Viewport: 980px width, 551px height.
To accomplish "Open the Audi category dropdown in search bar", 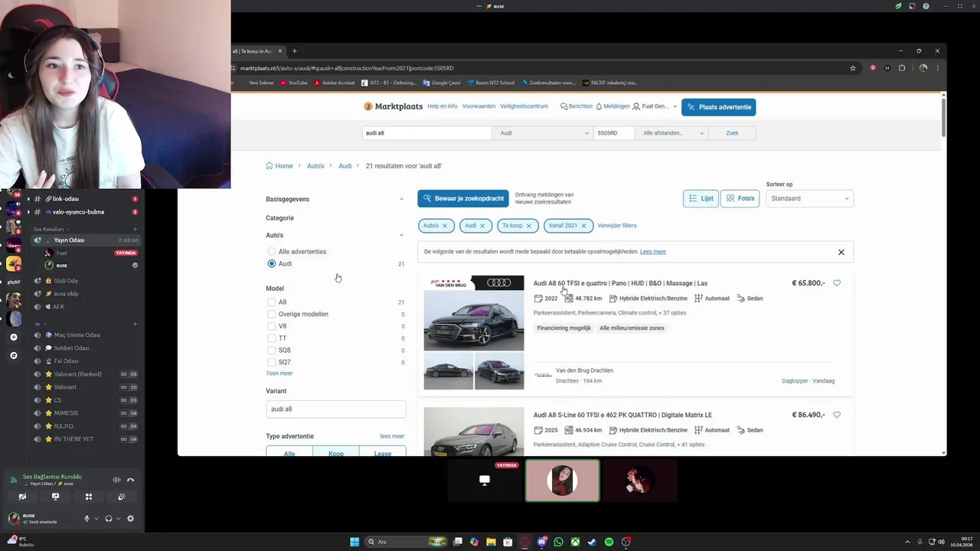I will pyautogui.click(x=543, y=133).
